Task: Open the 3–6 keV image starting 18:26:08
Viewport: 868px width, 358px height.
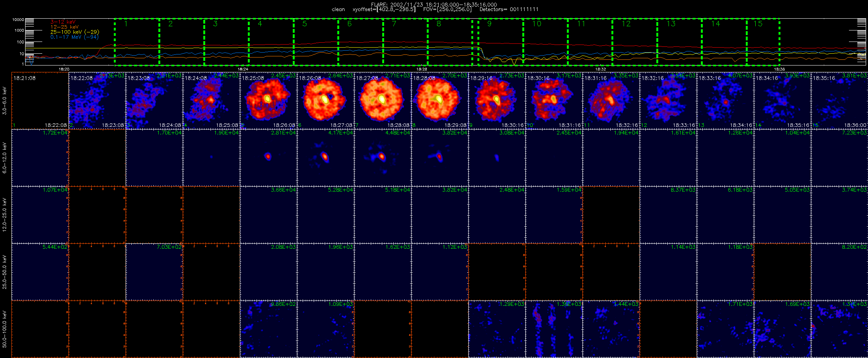Action: [325, 100]
